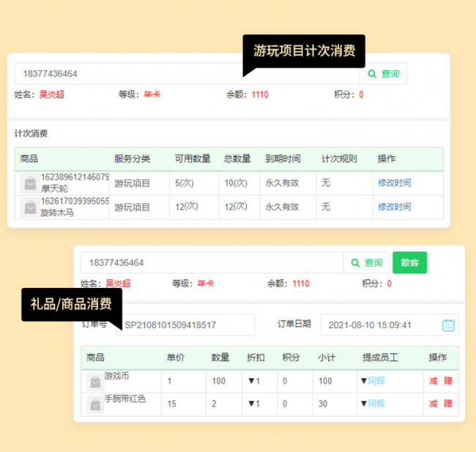Click the 订单号 input field

pos(185,325)
